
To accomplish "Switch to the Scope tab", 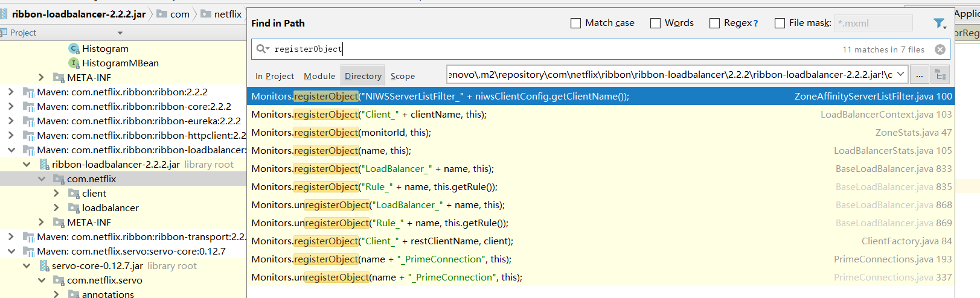I will (x=402, y=76).
